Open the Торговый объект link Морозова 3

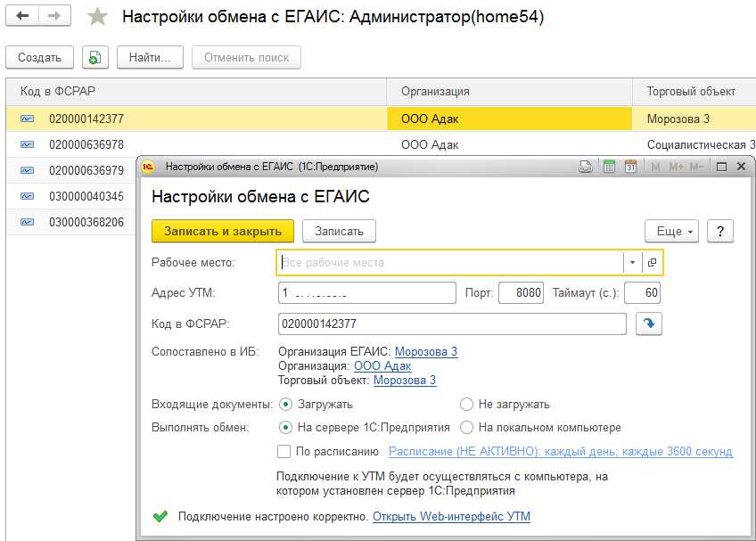coord(405,381)
